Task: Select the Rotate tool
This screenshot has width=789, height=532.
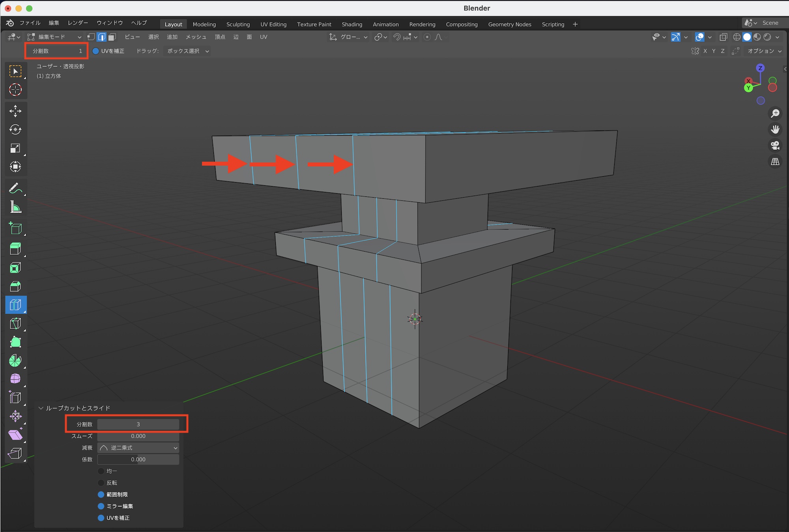Action: (x=15, y=130)
